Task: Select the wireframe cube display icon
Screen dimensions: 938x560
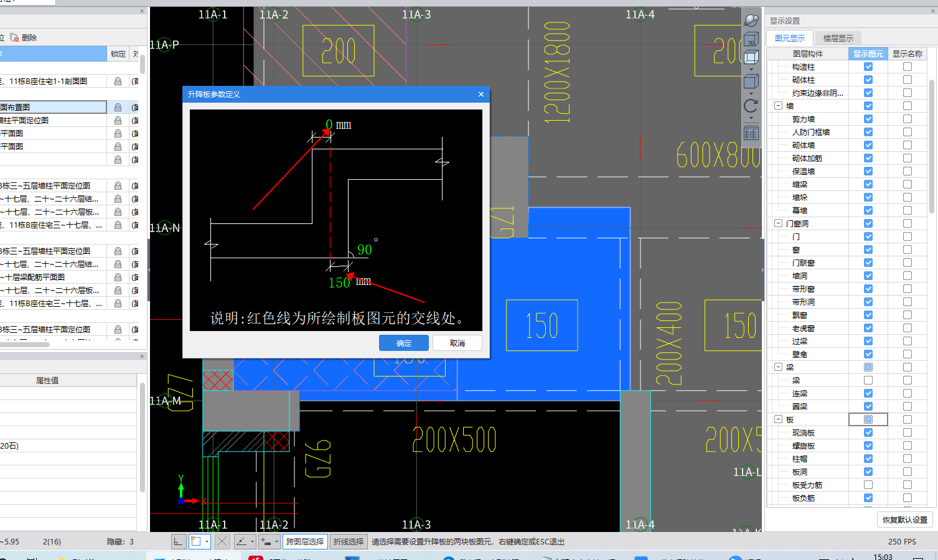Action: coord(751,58)
